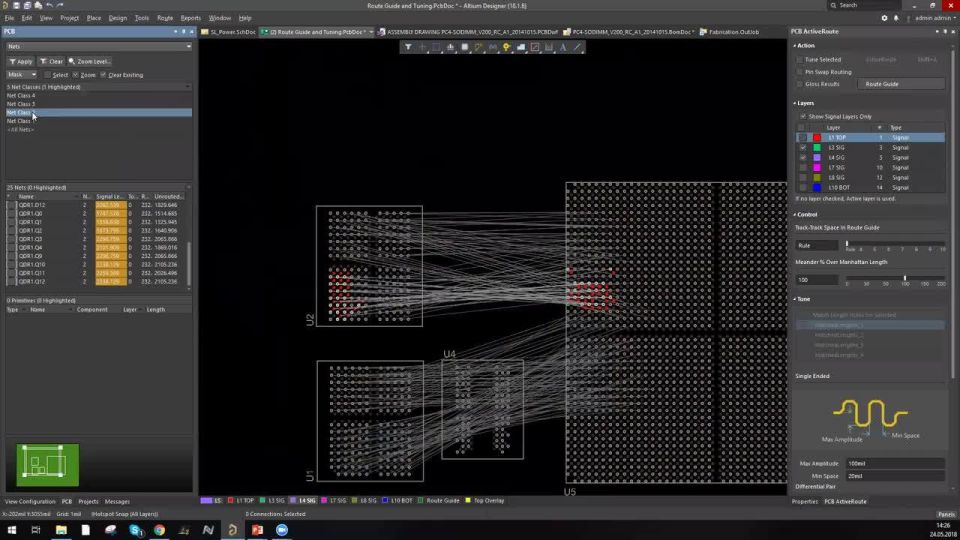
Task: Click the length tuning tool in active bar
Action: pos(493,47)
